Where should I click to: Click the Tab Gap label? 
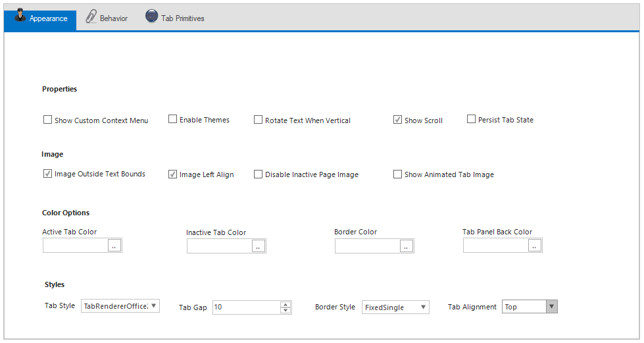pos(193,307)
